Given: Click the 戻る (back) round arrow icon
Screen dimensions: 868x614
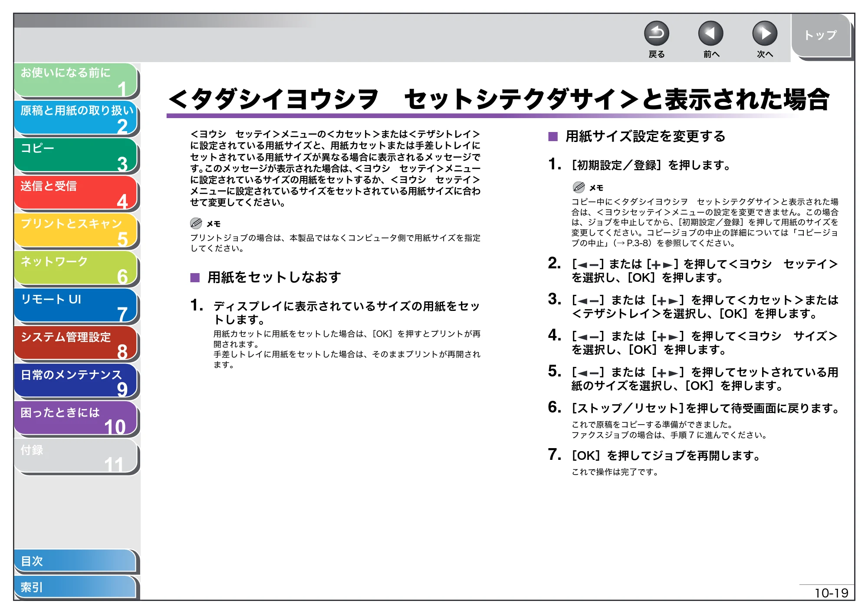Looking at the screenshot, I should point(656,33).
